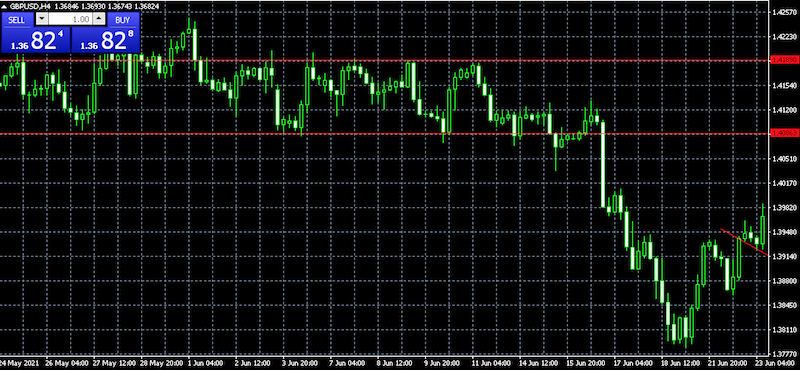Decrease trade volume with the down arrow
This screenshot has width=800, height=370.
42,19
